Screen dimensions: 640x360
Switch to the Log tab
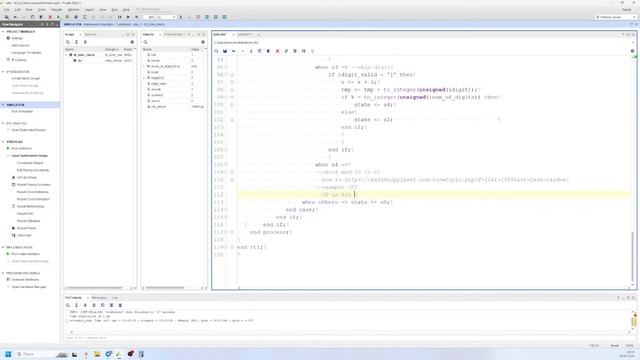(115, 298)
